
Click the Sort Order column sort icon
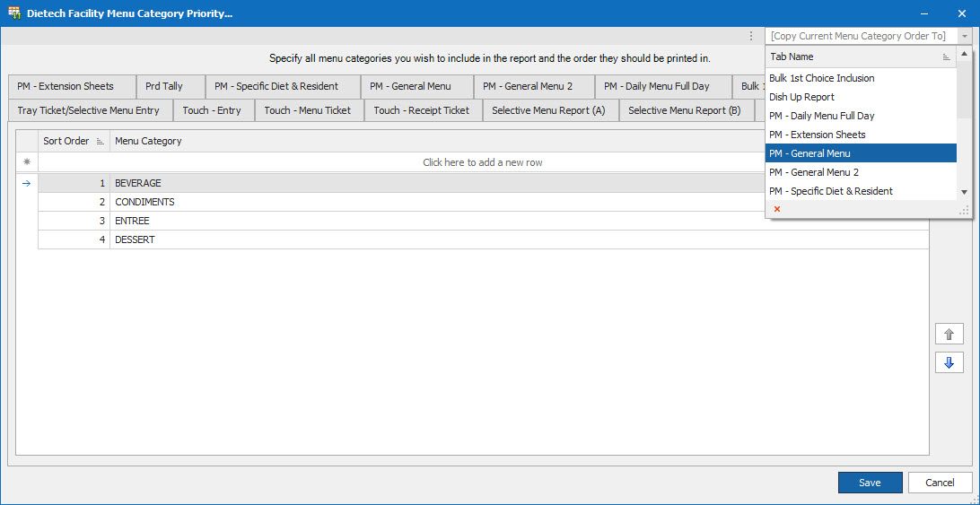101,141
